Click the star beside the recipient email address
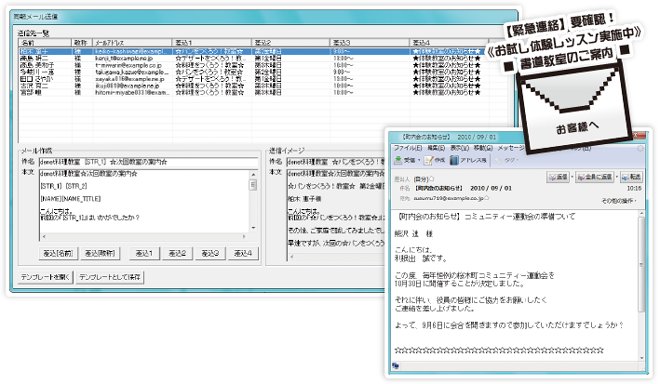 click(x=486, y=198)
